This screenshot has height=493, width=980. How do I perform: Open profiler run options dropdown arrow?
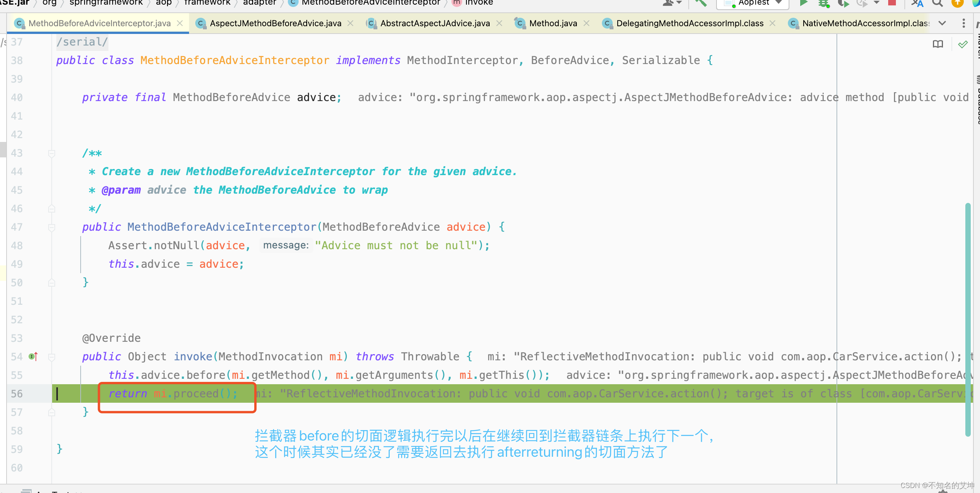click(877, 3)
